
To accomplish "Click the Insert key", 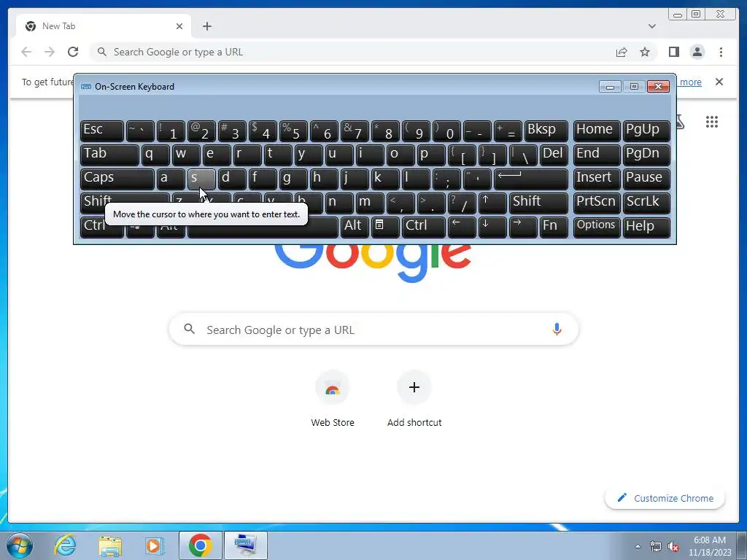I will point(597,179).
